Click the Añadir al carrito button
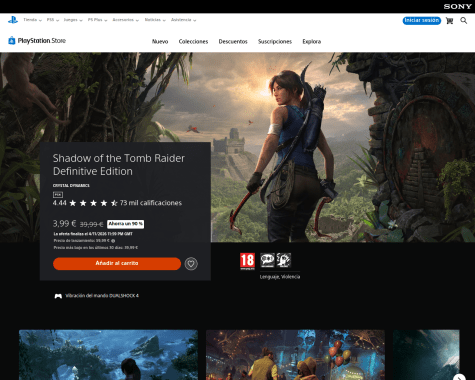The height and width of the screenshot is (380, 475). click(117, 264)
